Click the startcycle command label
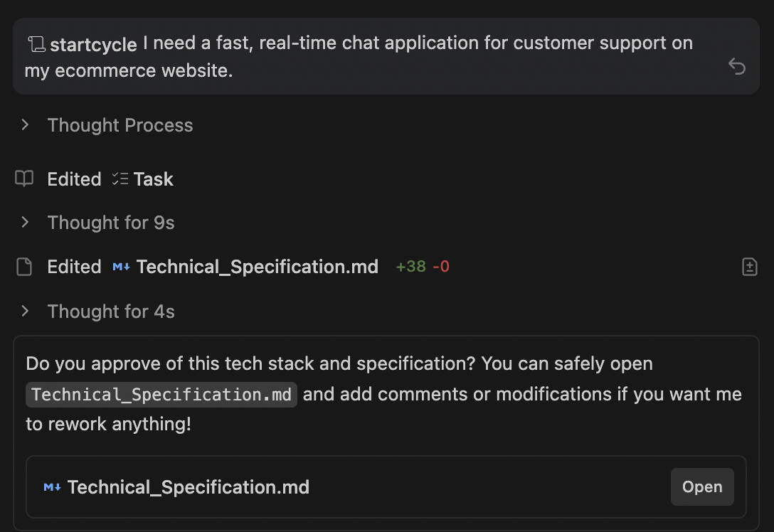 [x=93, y=44]
